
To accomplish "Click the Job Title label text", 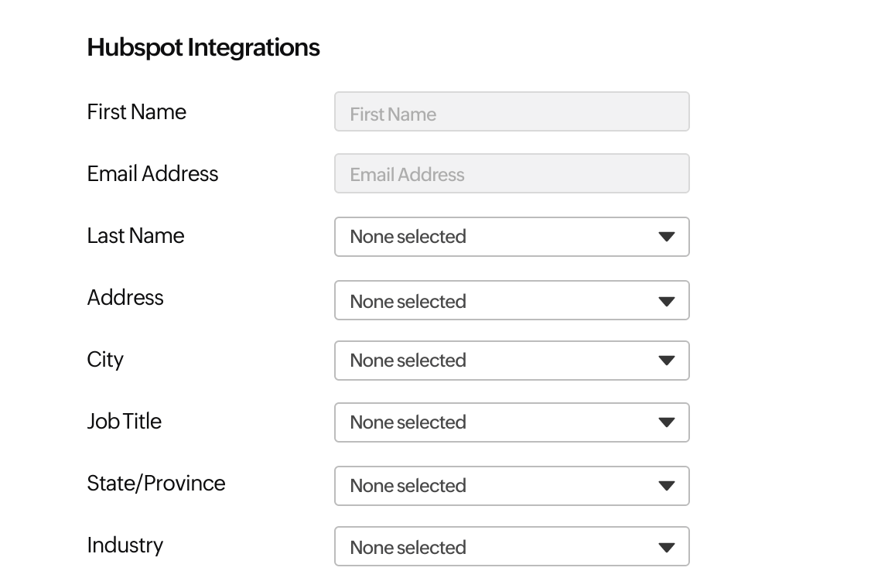I will (x=124, y=422).
